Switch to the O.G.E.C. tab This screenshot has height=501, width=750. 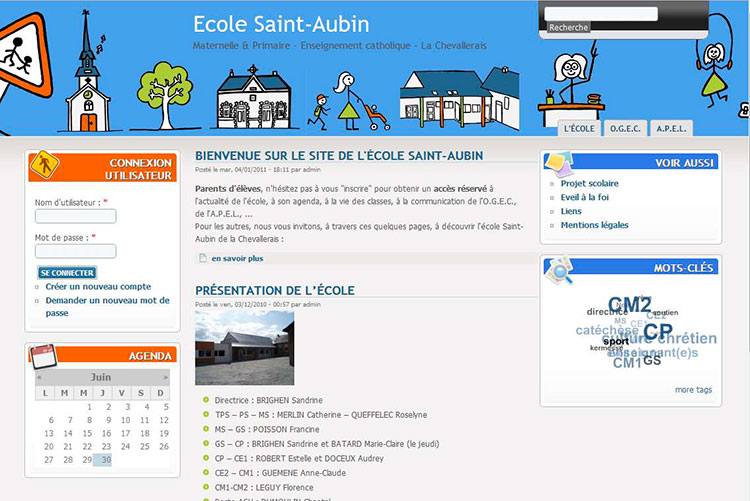pyautogui.click(x=625, y=128)
